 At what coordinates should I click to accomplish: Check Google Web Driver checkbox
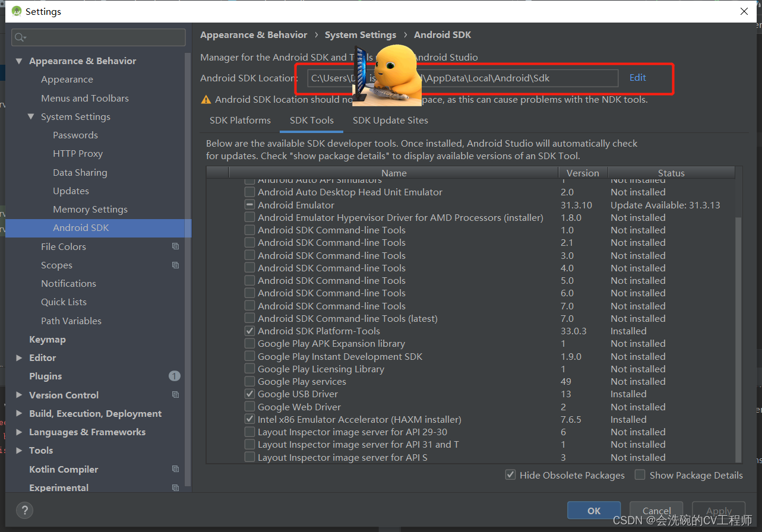click(x=249, y=407)
